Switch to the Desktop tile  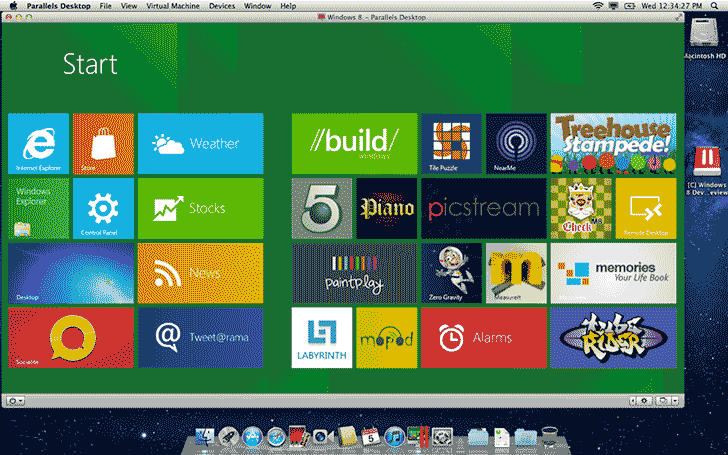pyautogui.click(x=71, y=273)
